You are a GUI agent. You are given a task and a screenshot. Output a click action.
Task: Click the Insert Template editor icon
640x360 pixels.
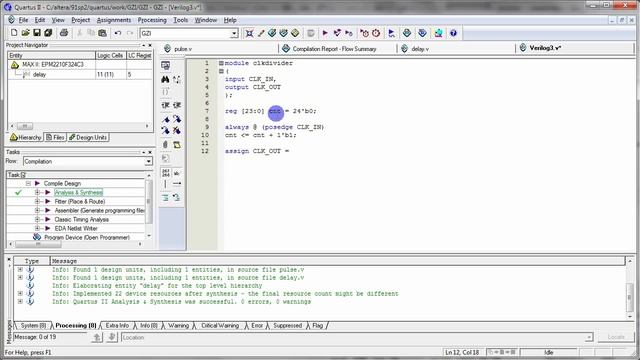pyautogui.click(x=177, y=144)
